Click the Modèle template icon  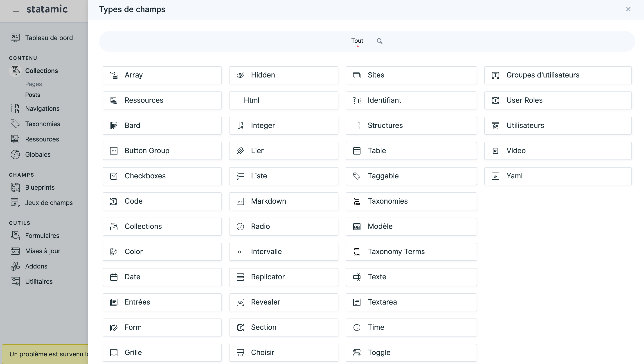coord(357,227)
